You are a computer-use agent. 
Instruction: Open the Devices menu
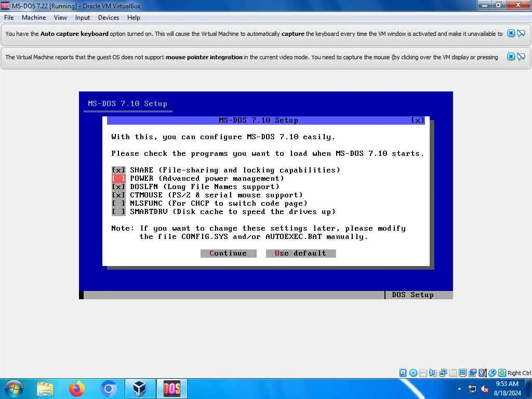pos(108,18)
